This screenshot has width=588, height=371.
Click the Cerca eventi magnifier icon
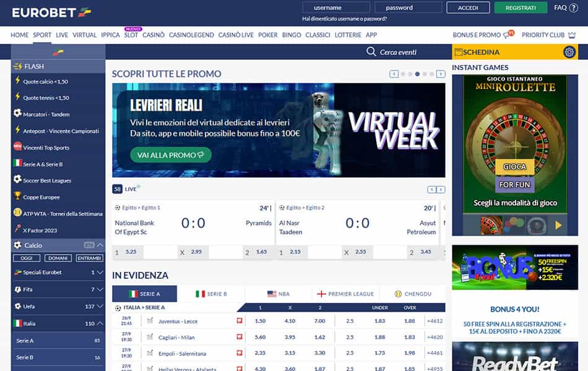pos(371,52)
